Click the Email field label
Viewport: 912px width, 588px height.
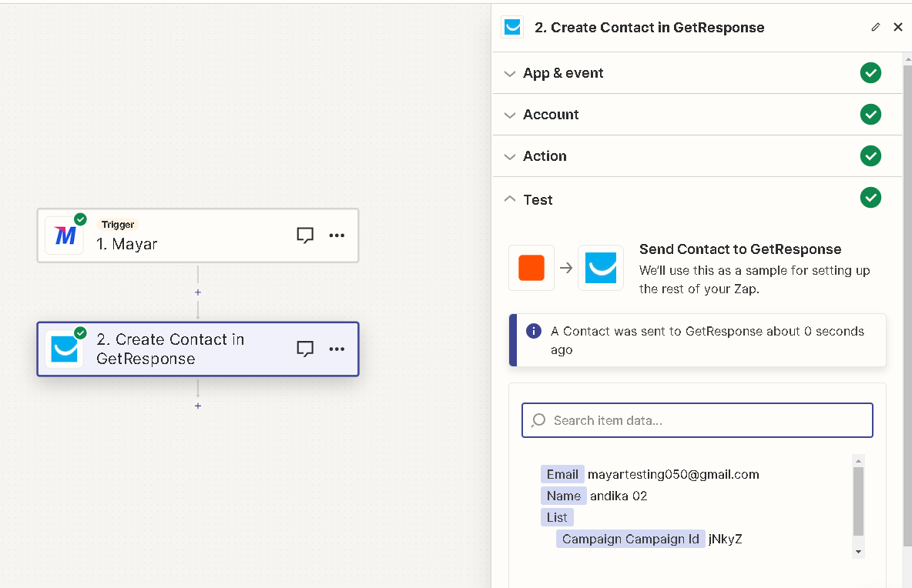[x=562, y=474]
